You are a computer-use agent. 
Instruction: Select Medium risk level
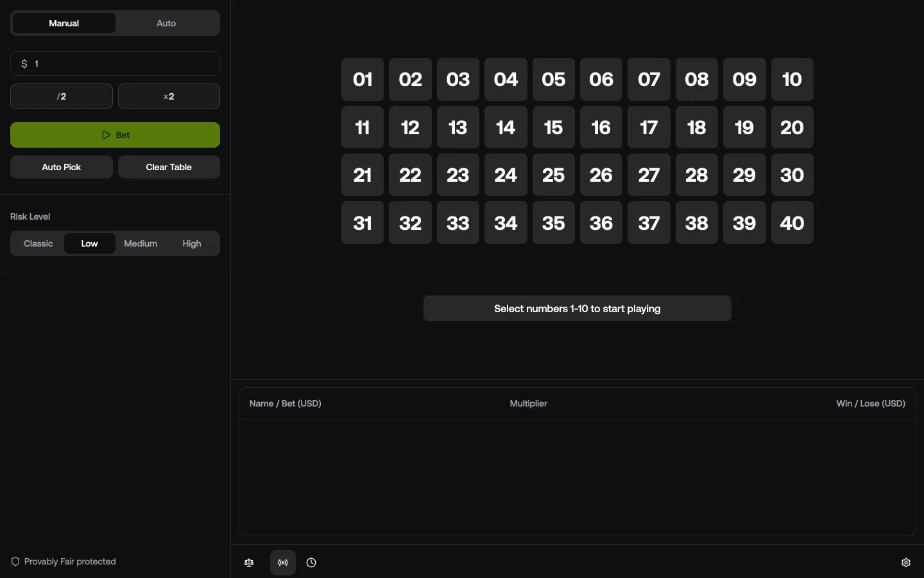(x=141, y=243)
